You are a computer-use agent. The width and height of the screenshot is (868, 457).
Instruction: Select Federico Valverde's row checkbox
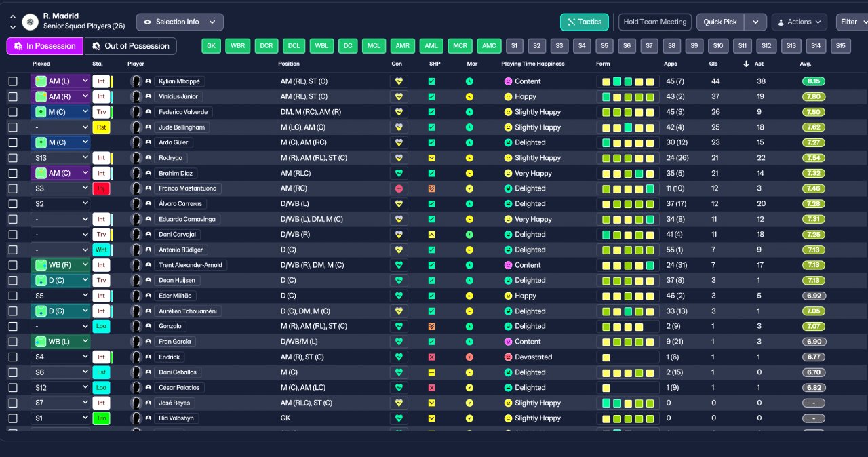click(13, 112)
